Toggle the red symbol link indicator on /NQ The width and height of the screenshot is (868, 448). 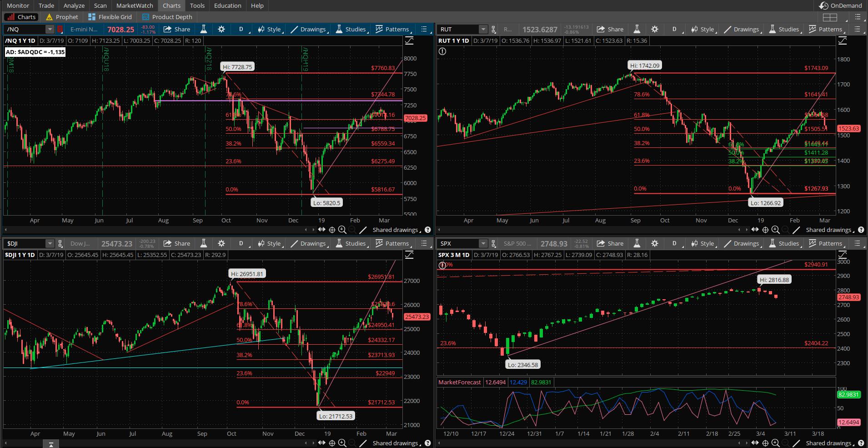(60, 29)
